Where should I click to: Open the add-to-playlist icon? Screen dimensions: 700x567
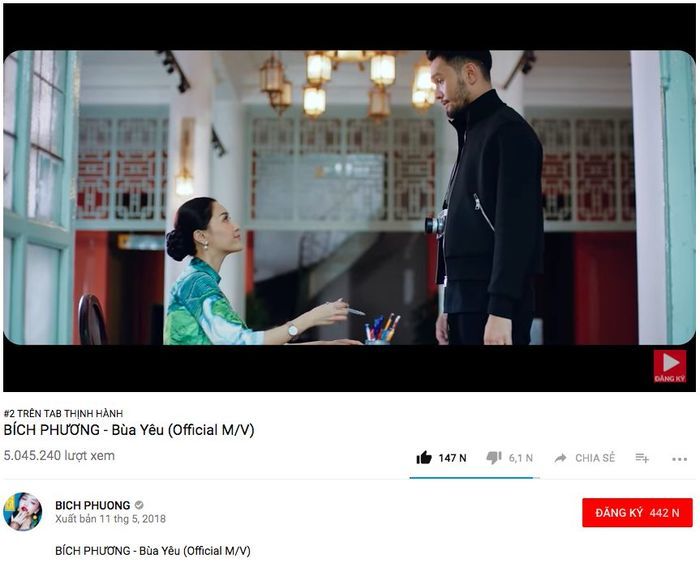(642, 458)
